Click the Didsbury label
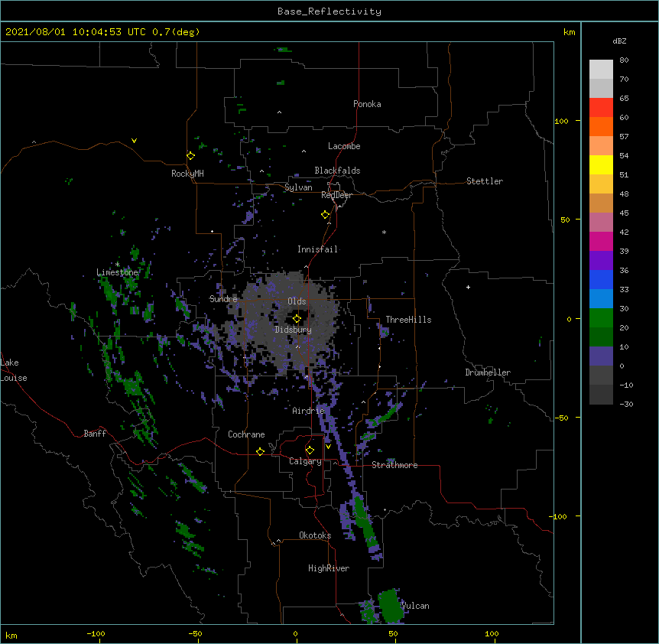This screenshot has width=659, height=644. click(294, 330)
